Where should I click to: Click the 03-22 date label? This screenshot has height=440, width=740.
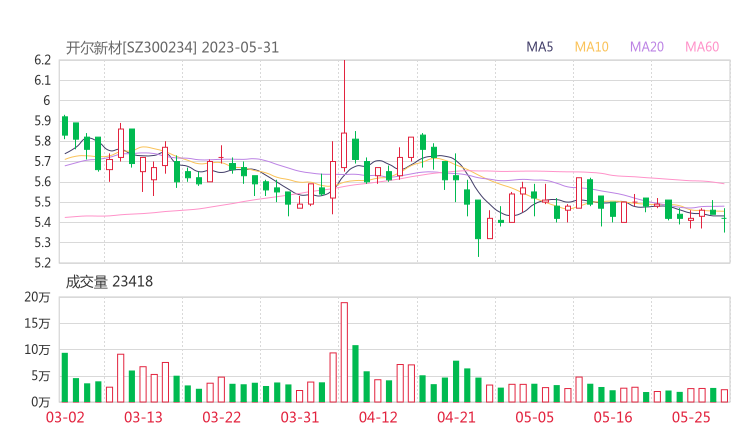(221, 417)
